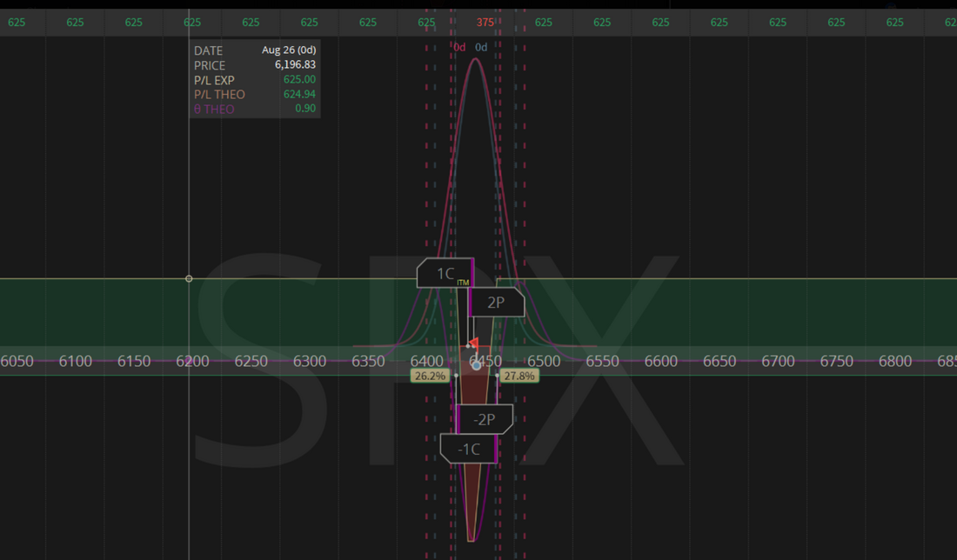
Task: Click the 6,196.83 price value in tooltip
Action: [x=296, y=64]
